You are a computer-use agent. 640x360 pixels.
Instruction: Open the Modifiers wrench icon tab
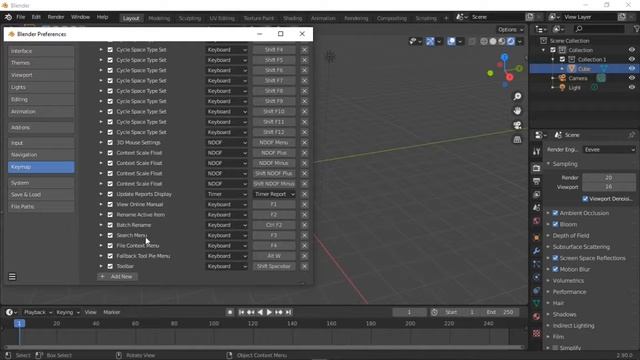click(x=536, y=251)
